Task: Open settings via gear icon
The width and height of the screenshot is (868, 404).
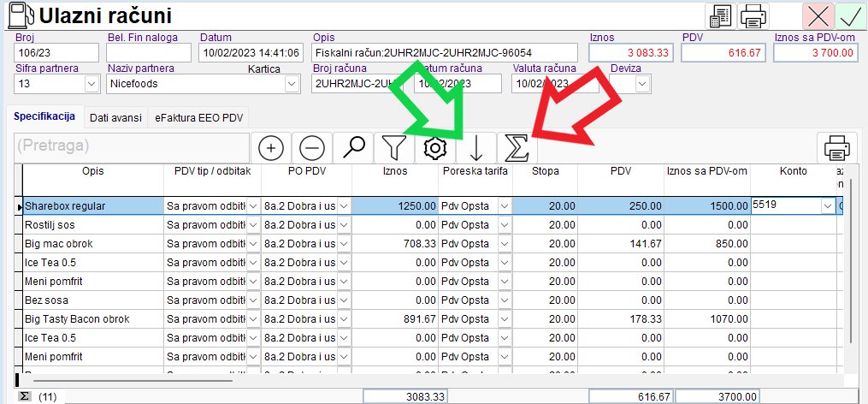Action: (435, 148)
